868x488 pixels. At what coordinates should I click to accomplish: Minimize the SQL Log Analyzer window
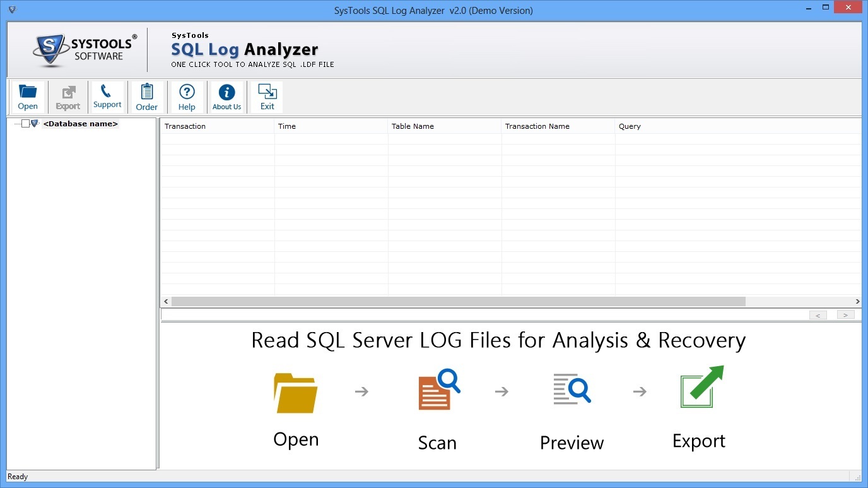click(x=809, y=9)
